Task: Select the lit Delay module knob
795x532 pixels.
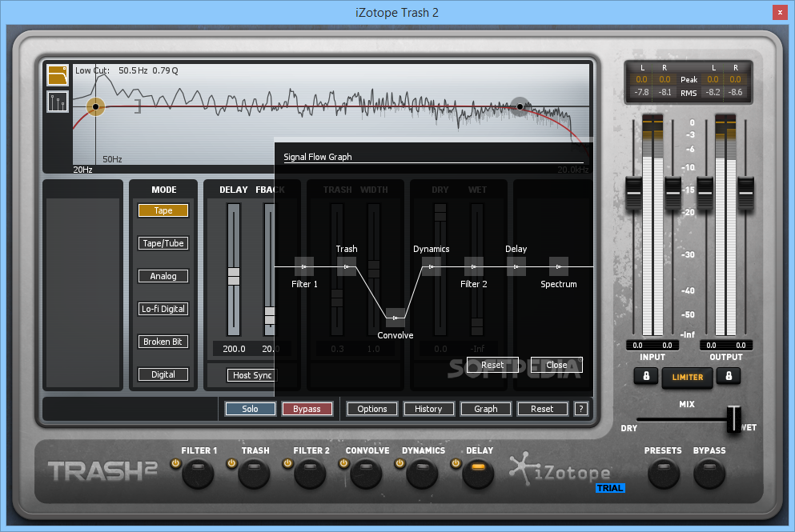Action: point(478,474)
